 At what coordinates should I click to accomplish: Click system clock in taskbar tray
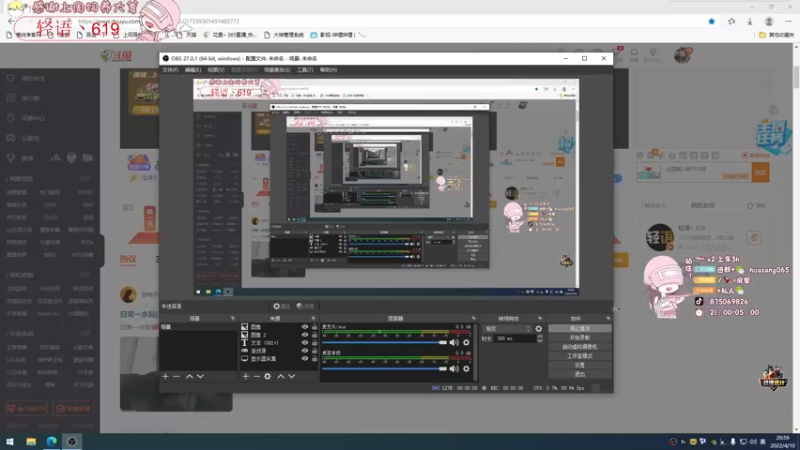click(782, 441)
